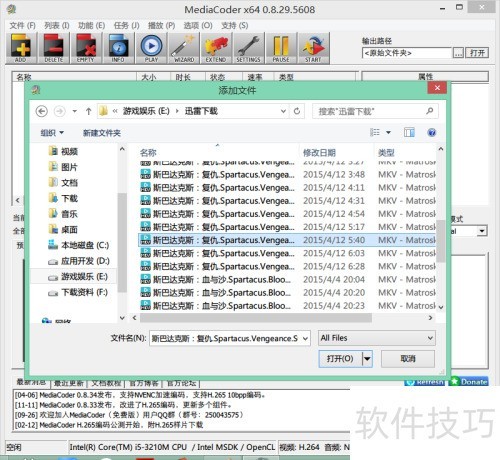
Task: Open the INFO toolbar icon
Action: point(118,48)
